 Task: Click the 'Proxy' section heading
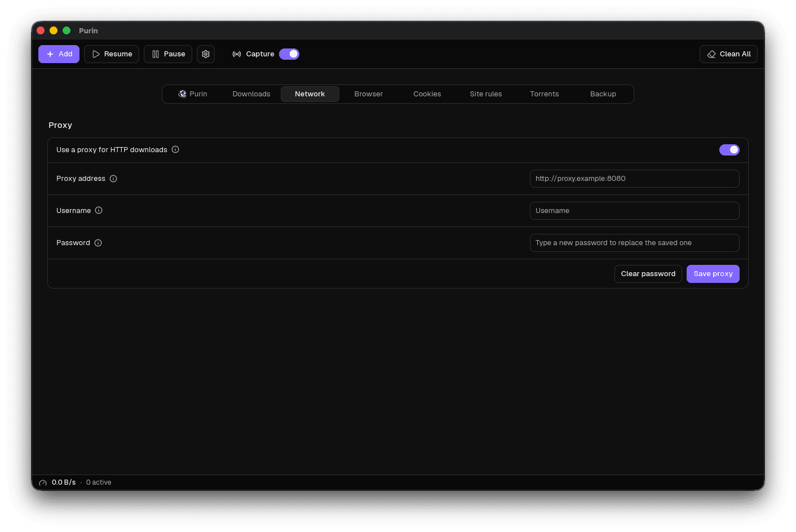[60, 125]
